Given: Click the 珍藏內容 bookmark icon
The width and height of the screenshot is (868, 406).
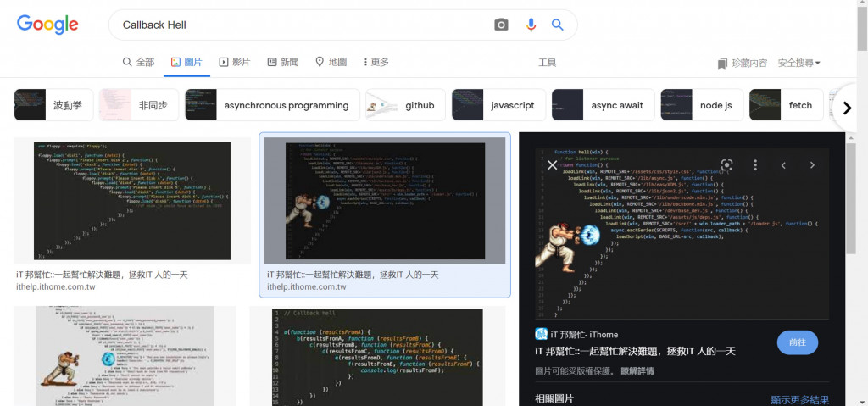Looking at the screenshot, I should 722,63.
